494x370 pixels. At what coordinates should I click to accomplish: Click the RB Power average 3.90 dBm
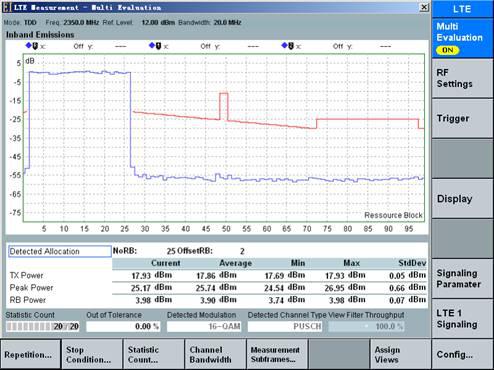coord(218,300)
